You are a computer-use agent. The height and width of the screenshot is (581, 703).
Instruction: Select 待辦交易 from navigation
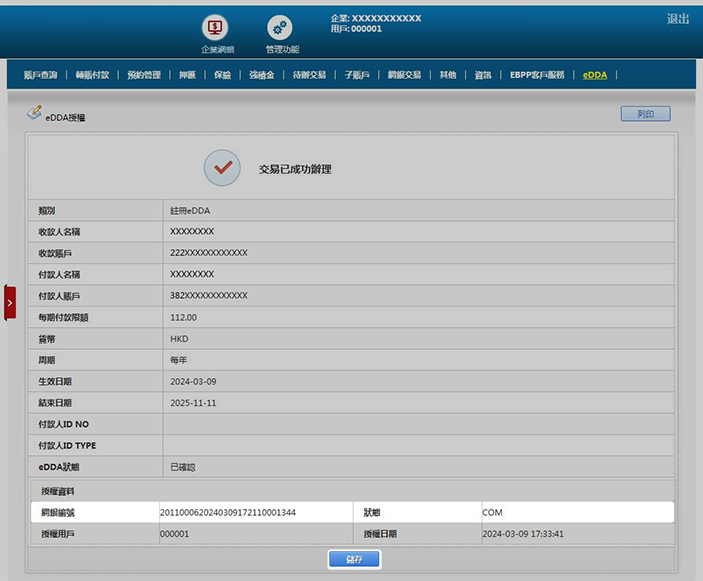[309, 75]
